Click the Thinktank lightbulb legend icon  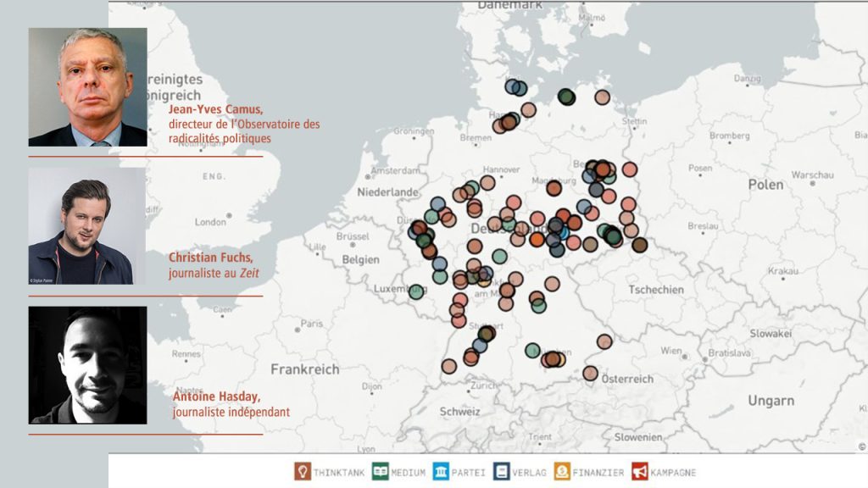point(303,472)
